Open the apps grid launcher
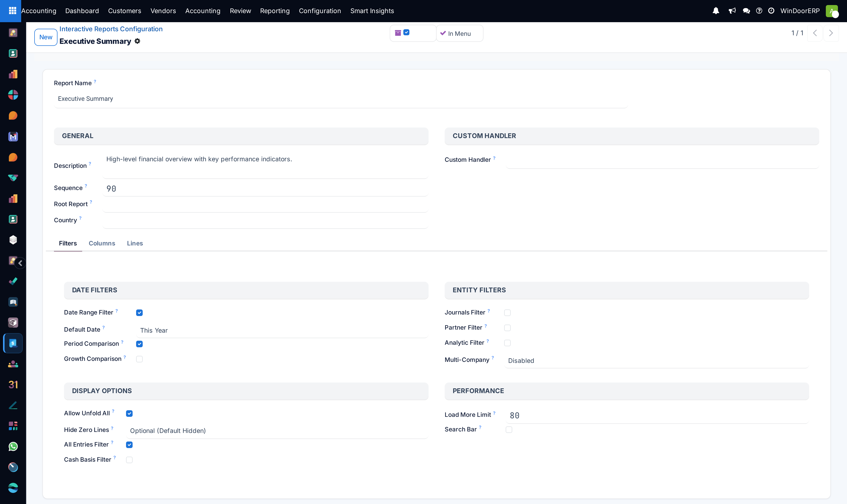The width and height of the screenshot is (847, 504). point(13,11)
